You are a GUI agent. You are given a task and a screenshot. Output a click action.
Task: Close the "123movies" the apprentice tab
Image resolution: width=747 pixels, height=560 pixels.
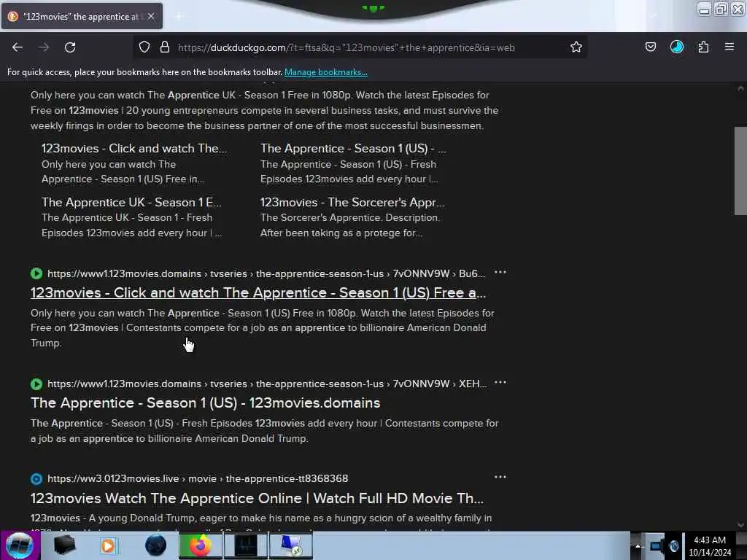(x=151, y=16)
